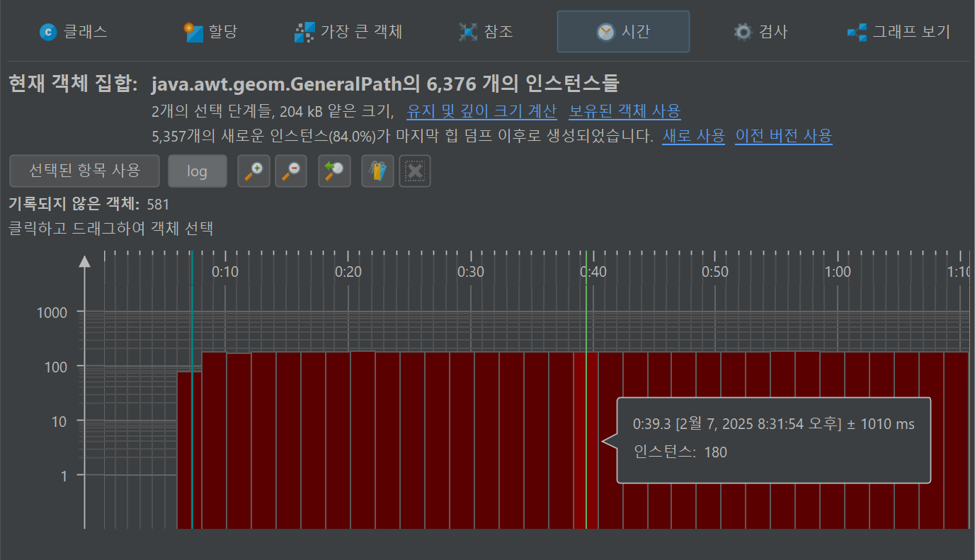Switch to the 참조 tab

pos(486,31)
